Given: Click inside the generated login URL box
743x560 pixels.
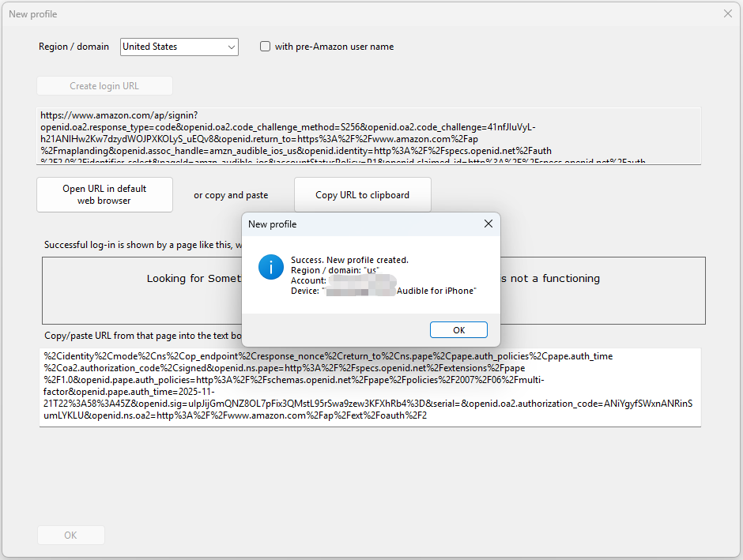Looking at the screenshot, I should click(x=368, y=136).
